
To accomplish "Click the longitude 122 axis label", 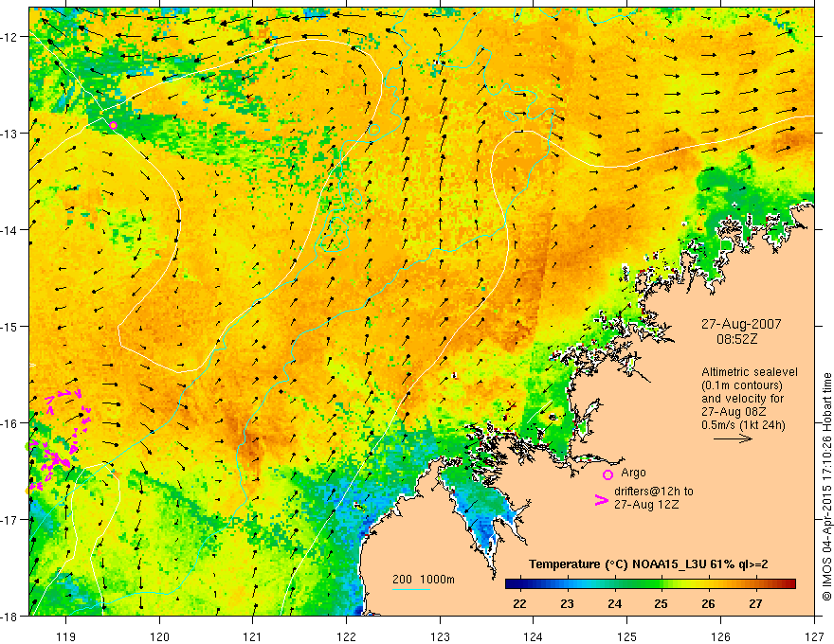I will 346,636.
